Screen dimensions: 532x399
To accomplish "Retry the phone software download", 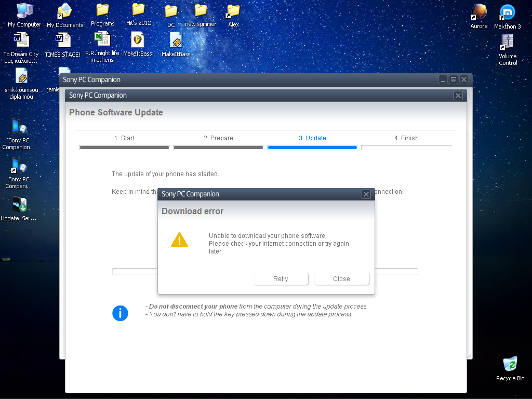I will [281, 278].
